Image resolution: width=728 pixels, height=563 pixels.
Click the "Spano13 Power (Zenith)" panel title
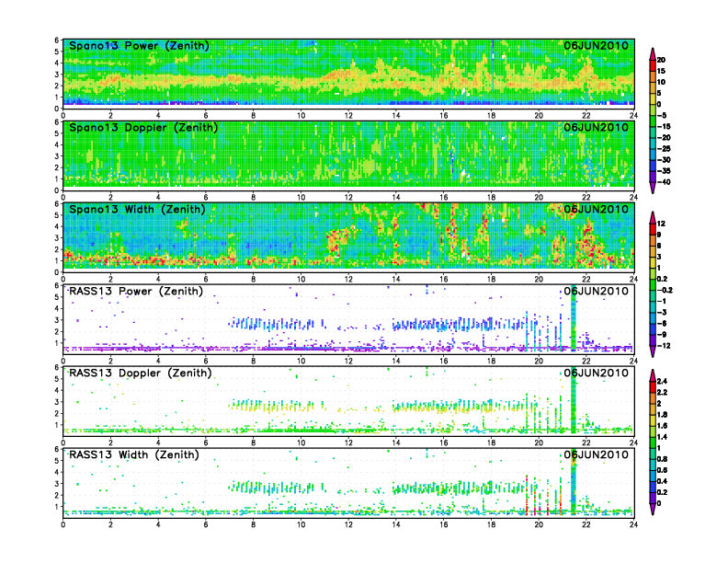[x=139, y=46]
